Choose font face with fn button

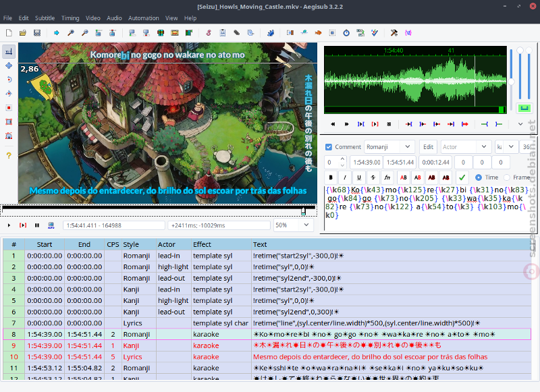click(387, 177)
